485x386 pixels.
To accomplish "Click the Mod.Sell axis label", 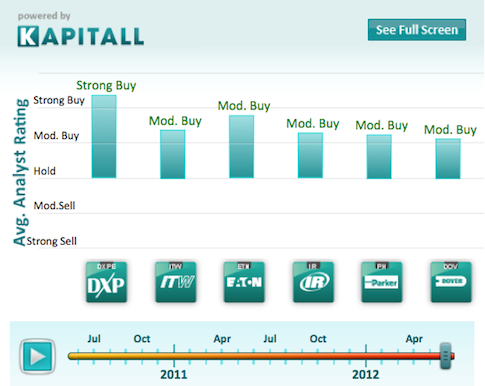I will (54, 206).
